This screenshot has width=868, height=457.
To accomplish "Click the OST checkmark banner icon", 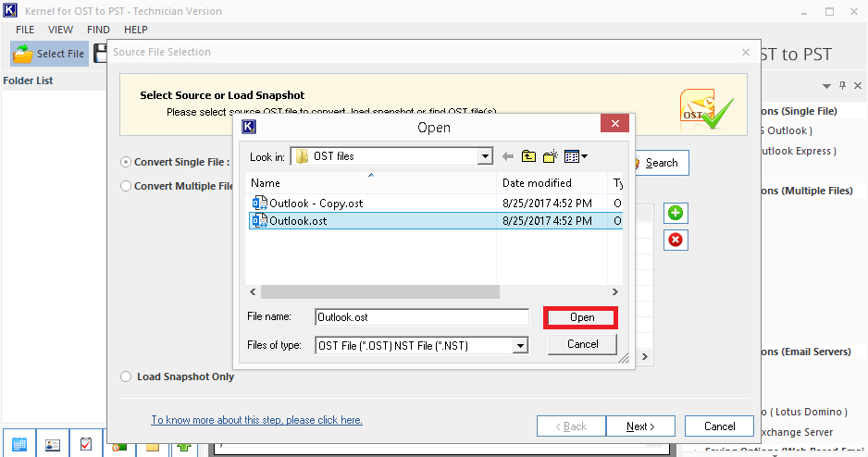I will coord(707,108).
